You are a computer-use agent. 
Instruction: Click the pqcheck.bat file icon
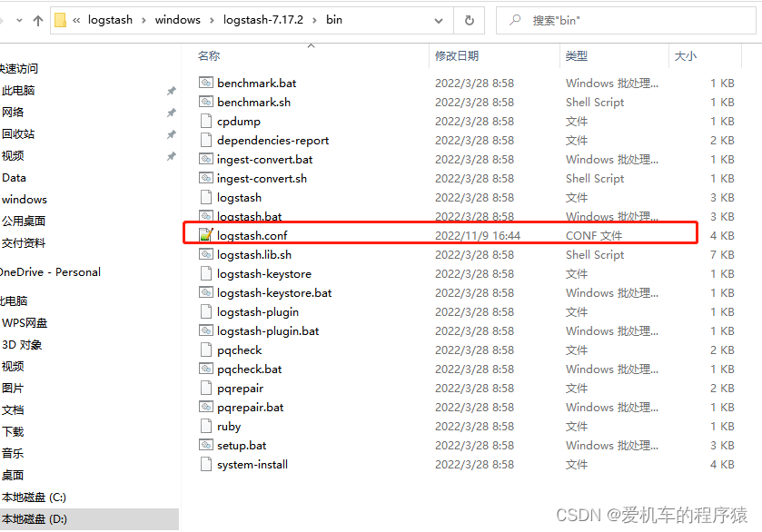[206, 369]
